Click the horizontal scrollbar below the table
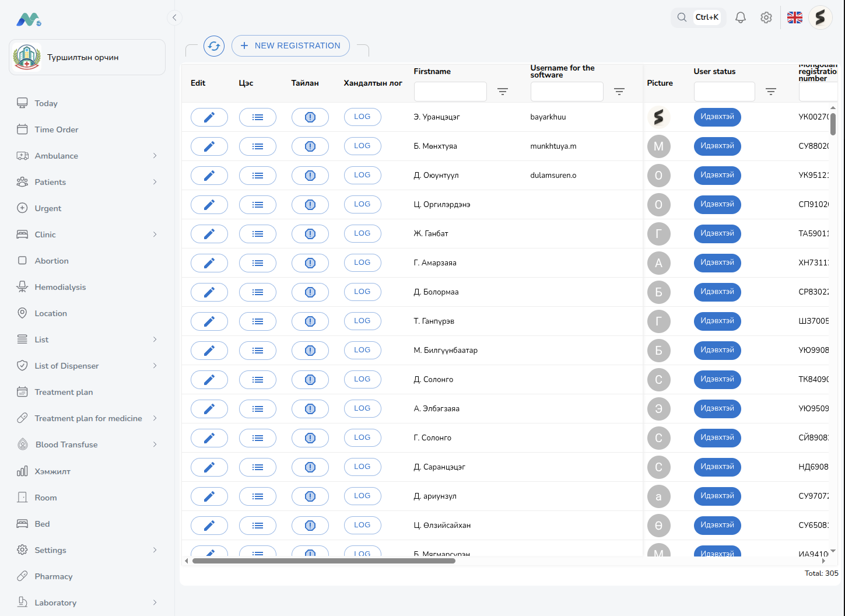Viewport: 845px width, 616px height. (324, 561)
